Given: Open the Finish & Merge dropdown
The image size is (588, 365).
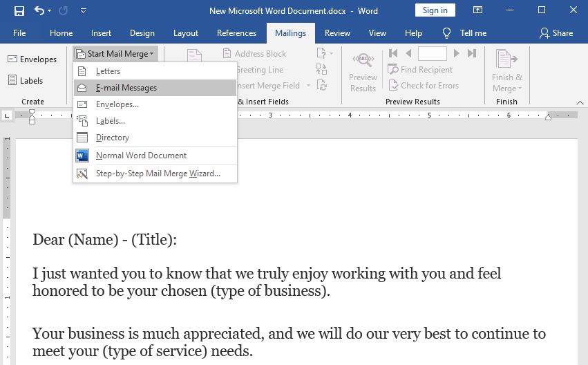Looking at the screenshot, I should 506,72.
